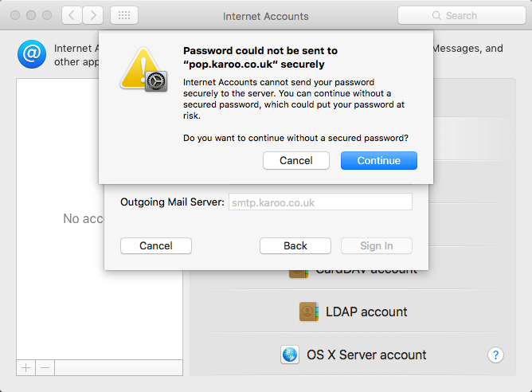532x392 pixels.
Task: Click Continue in the password alert
Action: [378, 160]
